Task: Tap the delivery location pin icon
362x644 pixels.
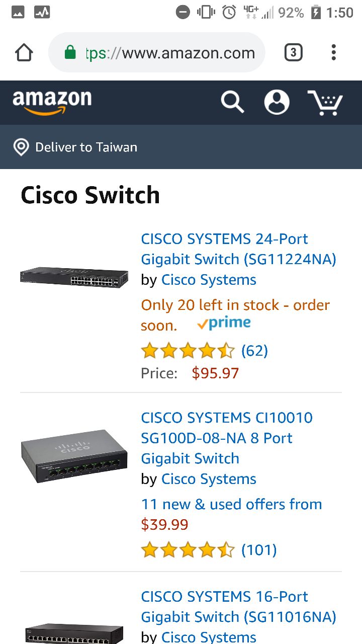Action: [x=21, y=147]
